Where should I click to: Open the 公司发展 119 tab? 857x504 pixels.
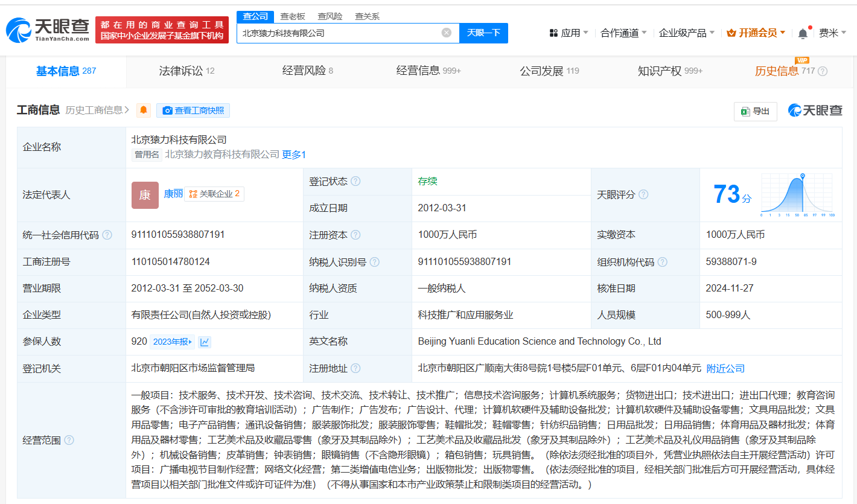[549, 71]
